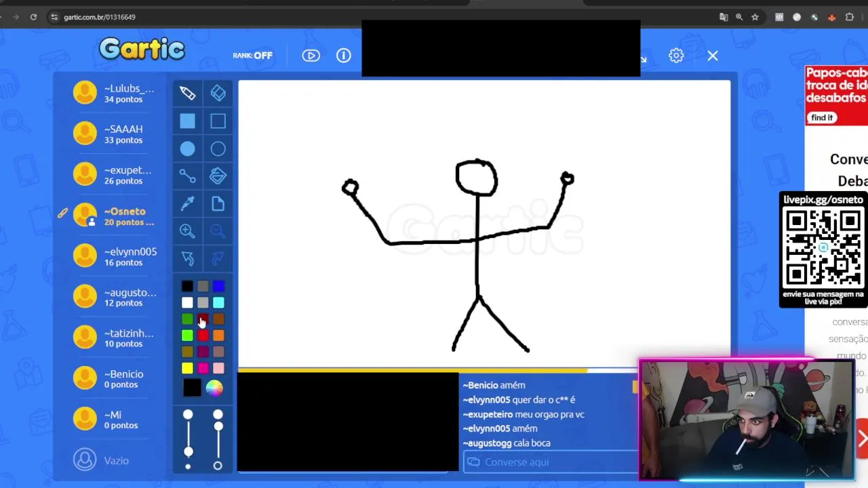Activate the paint bucket fill tool
Viewport: 868px width, 488px height.
pos(218,176)
